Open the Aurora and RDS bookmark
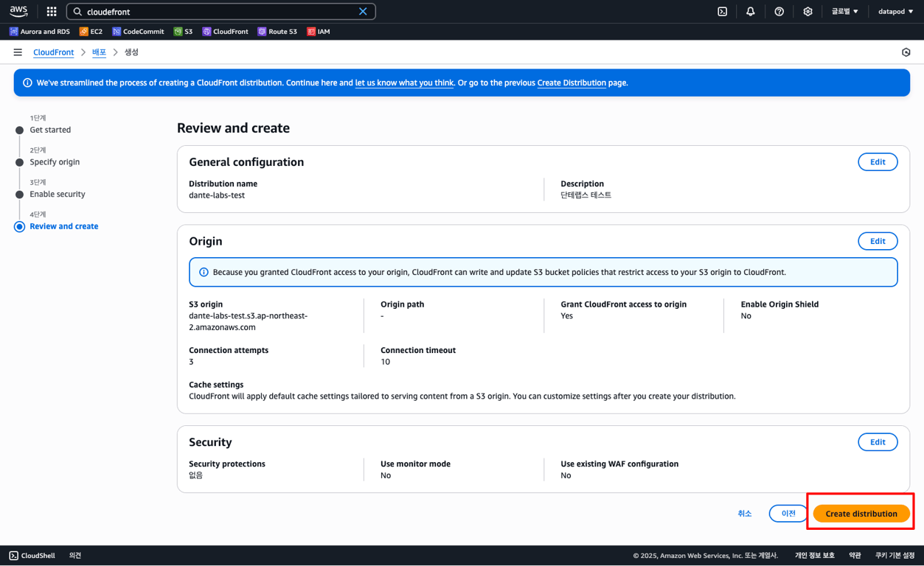This screenshot has width=924, height=566. [x=40, y=32]
